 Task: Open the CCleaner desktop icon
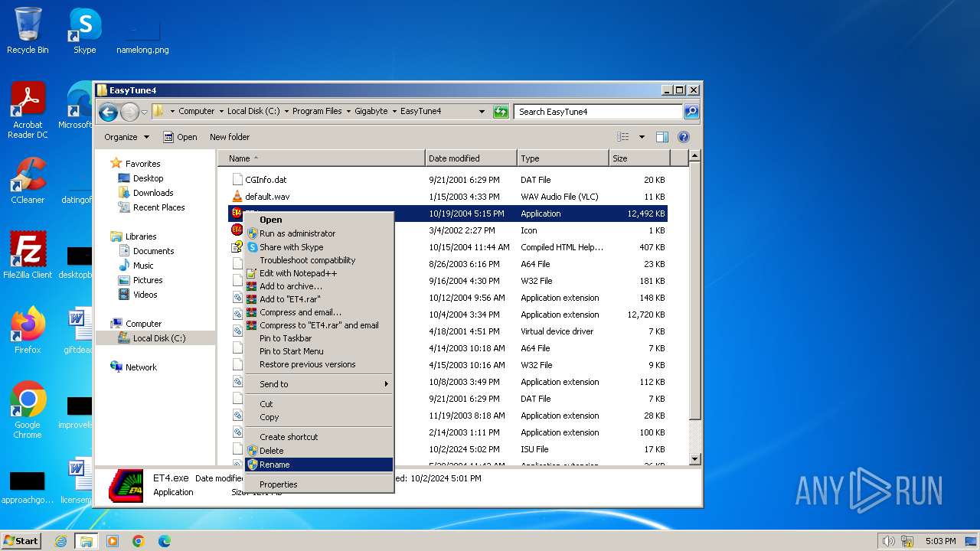point(28,181)
